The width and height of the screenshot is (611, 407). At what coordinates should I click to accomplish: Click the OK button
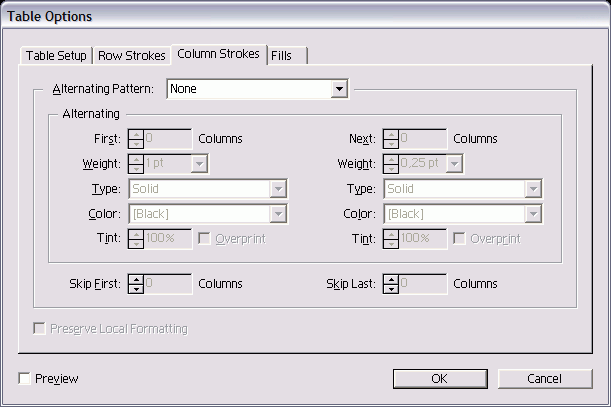[438, 378]
